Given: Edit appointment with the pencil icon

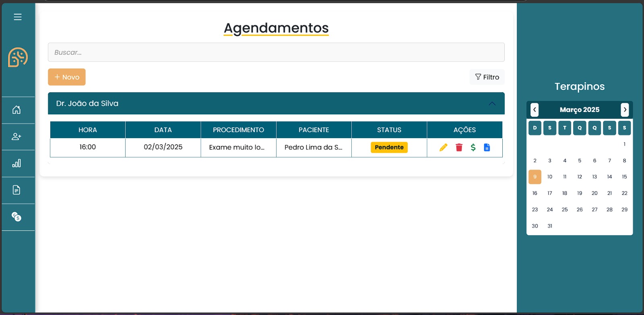Looking at the screenshot, I should coord(443,147).
